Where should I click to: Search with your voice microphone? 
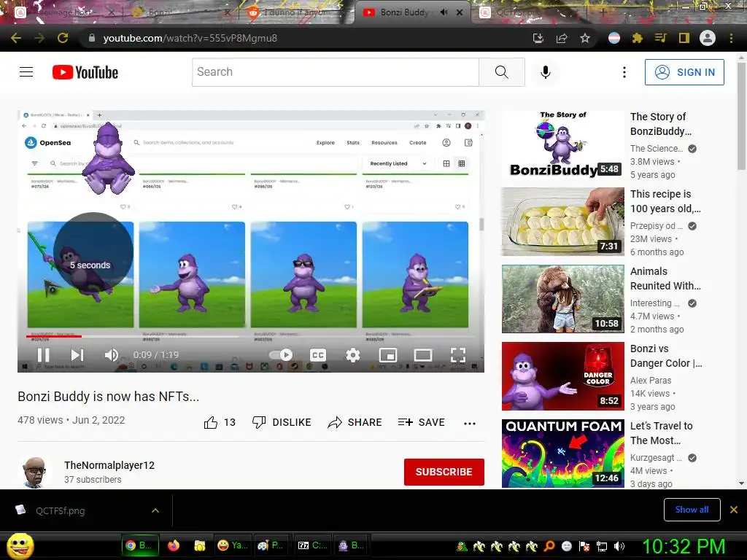[x=546, y=72]
